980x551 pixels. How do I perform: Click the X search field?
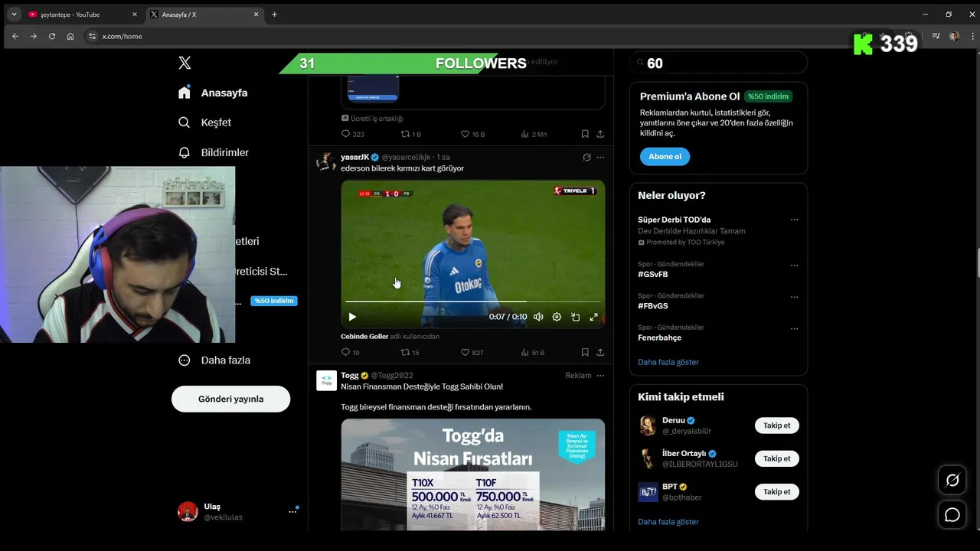click(718, 63)
